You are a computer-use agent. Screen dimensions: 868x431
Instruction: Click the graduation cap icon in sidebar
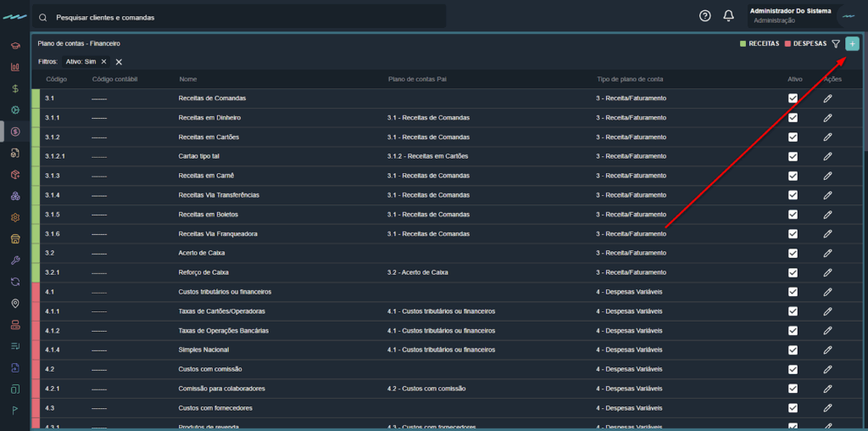click(15, 45)
